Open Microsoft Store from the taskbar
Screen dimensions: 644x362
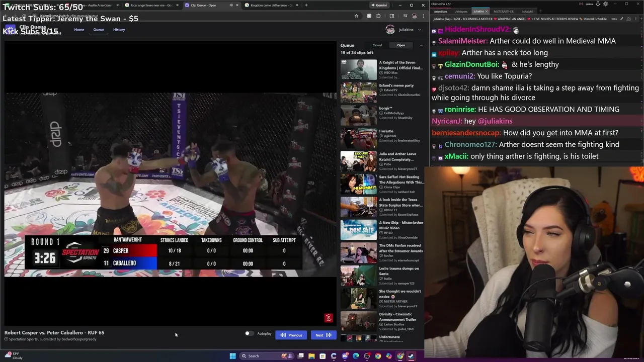pyautogui.click(x=323, y=356)
